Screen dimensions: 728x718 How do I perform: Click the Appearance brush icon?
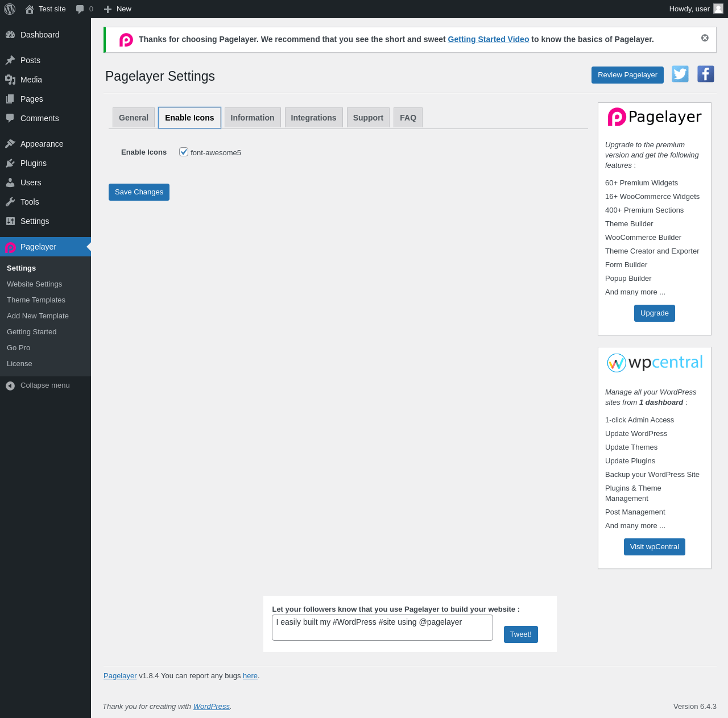click(x=10, y=144)
